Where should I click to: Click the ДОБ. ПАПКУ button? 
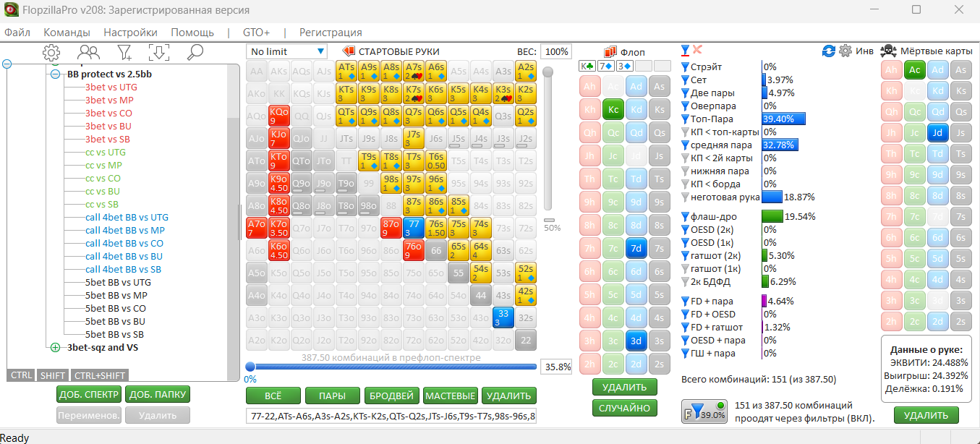coord(158,394)
